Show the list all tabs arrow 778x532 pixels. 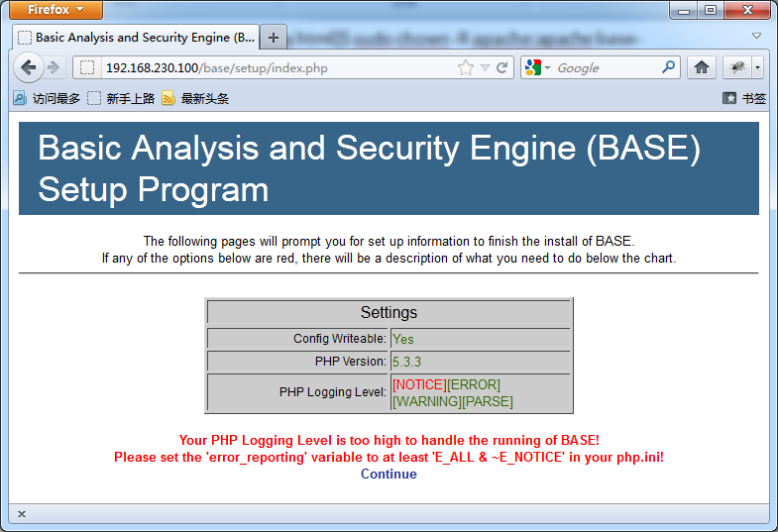(756, 36)
